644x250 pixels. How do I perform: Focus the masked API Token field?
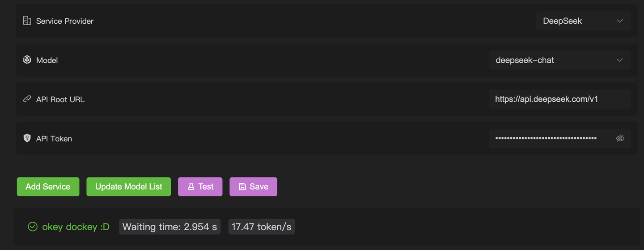tap(559, 138)
